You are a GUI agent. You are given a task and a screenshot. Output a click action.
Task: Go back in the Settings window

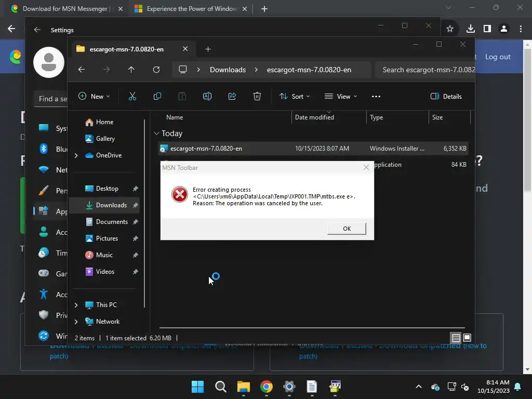click(37, 30)
